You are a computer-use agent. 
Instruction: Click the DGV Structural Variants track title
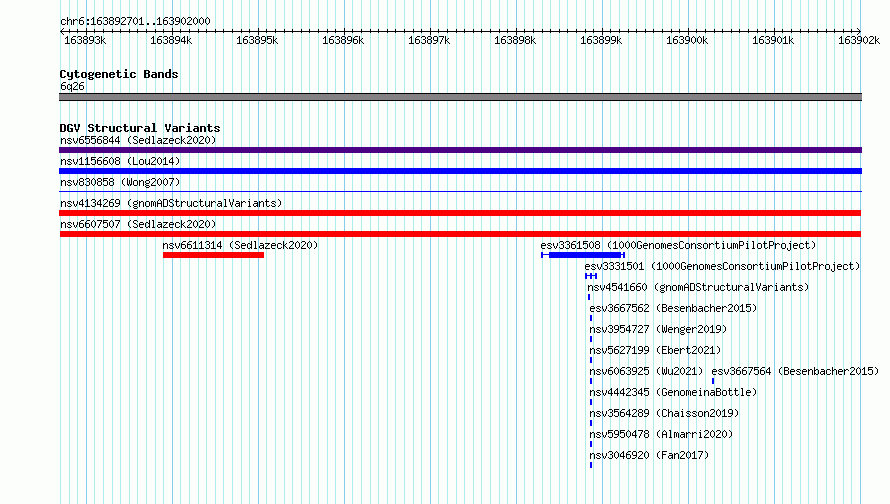point(140,128)
